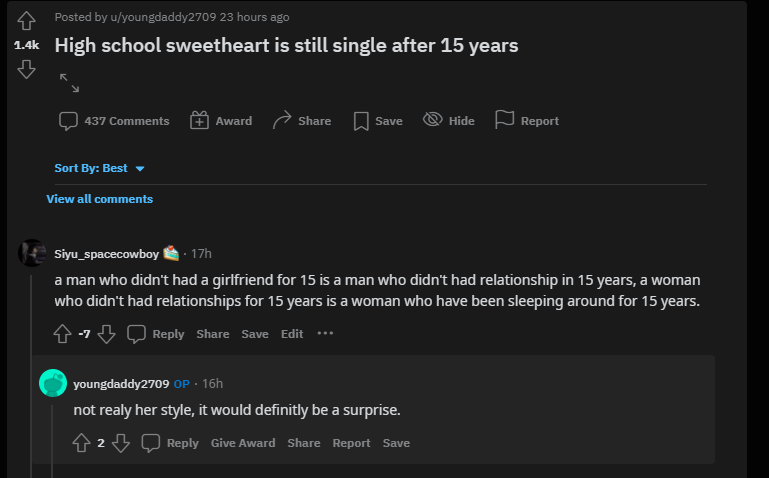
Task: Expand post content with diagonal arrows icon
Action: point(69,83)
